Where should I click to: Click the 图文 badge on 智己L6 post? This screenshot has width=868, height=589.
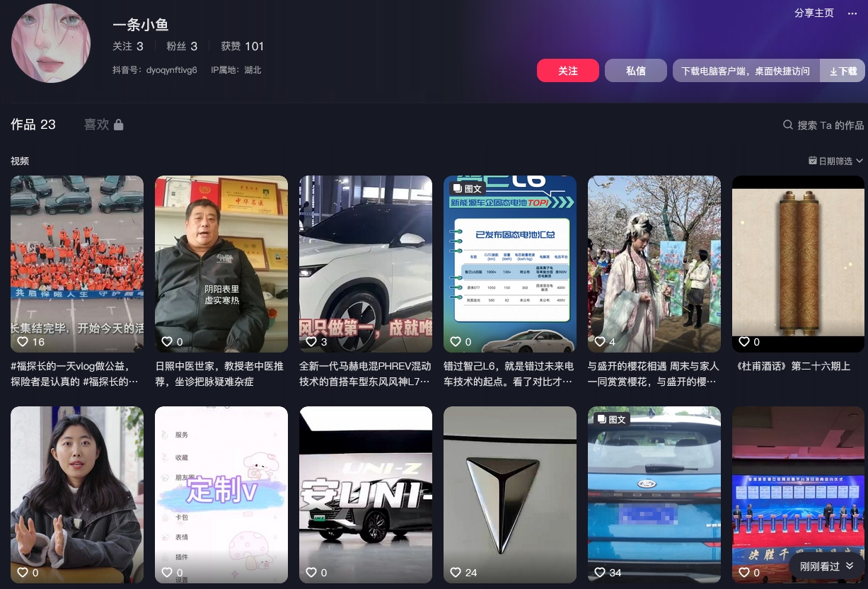467,188
